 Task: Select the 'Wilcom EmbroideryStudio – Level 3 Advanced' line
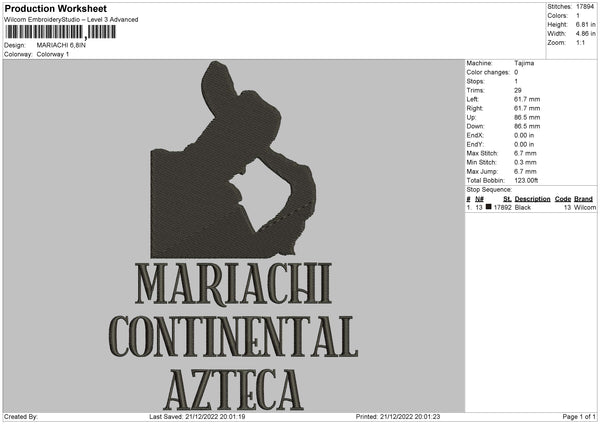tap(71, 20)
